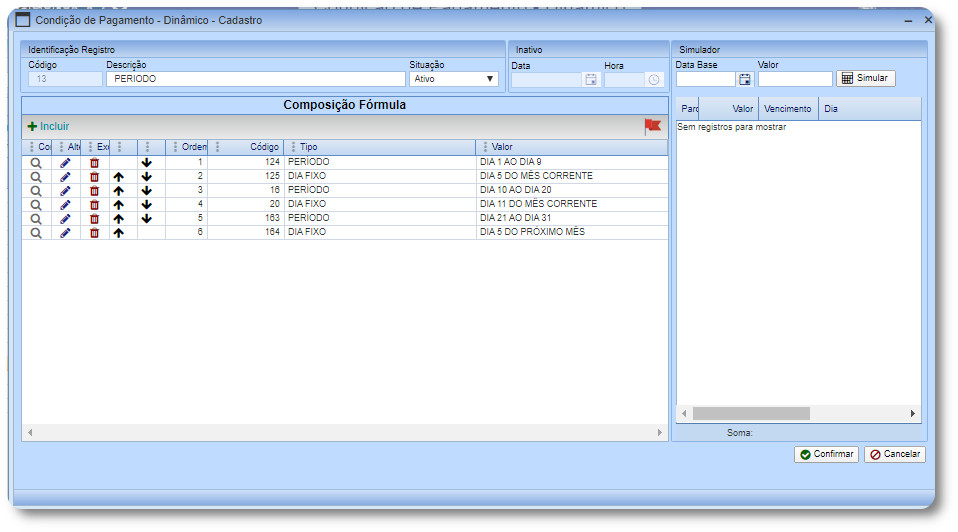Sort by the Vencimento column header
The image size is (958, 532).
pyautogui.click(x=787, y=109)
